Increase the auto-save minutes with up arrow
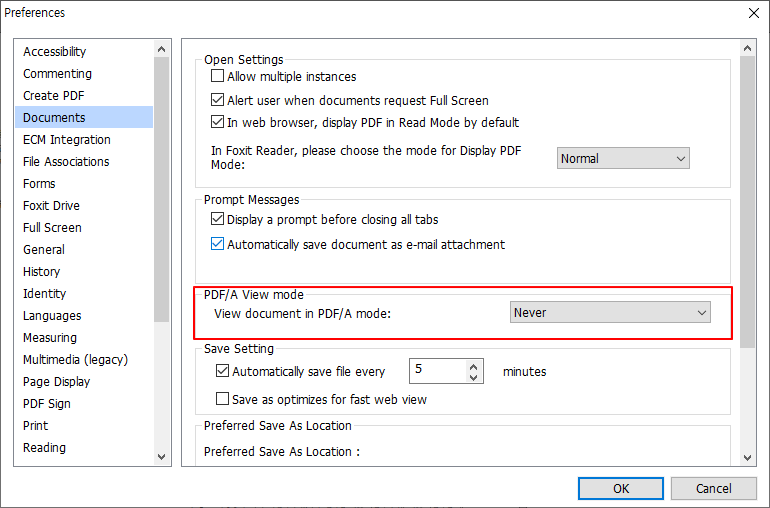This screenshot has height=508, width=770. point(473,367)
